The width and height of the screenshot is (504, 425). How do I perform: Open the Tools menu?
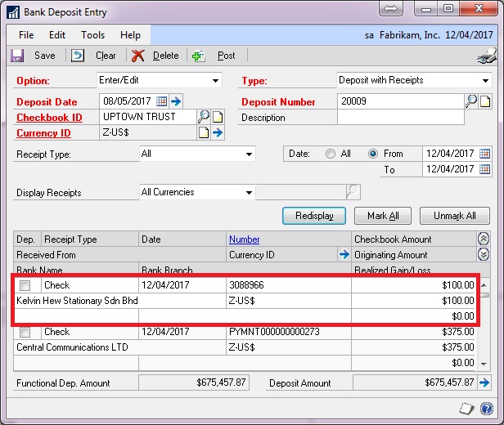click(x=93, y=34)
